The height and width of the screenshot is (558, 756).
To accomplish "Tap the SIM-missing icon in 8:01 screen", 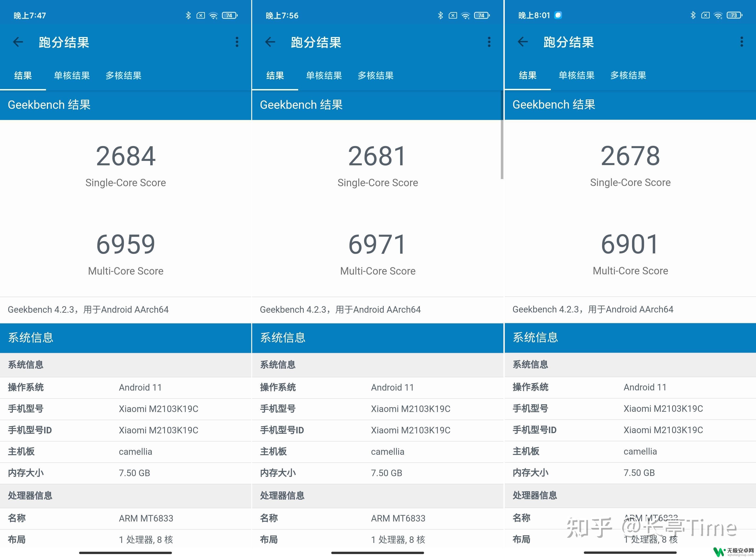I will click(705, 15).
